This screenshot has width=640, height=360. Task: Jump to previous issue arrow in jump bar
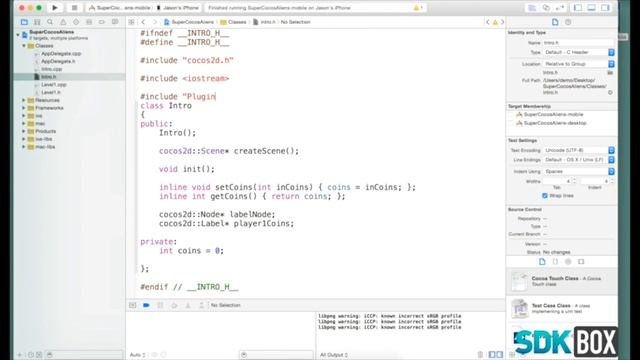pos(488,22)
